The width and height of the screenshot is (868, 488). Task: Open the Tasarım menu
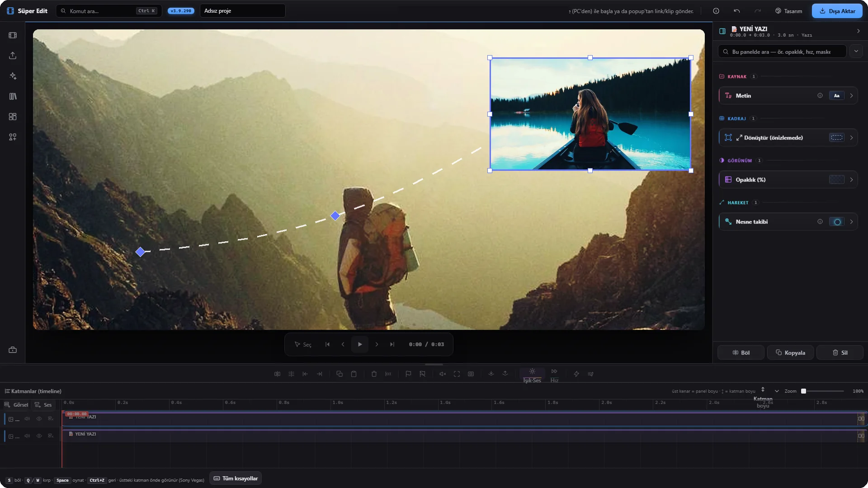coord(789,11)
